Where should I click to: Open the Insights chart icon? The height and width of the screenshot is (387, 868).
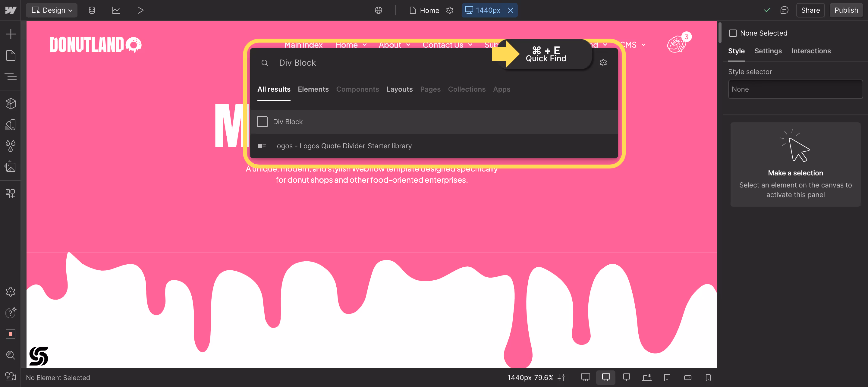116,10
